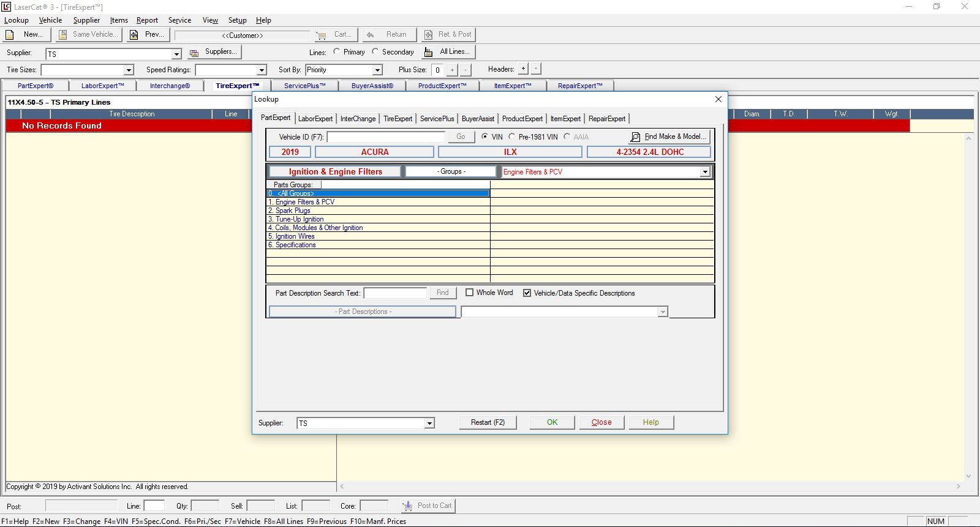Viewport: 980px width, 527px height.
Task: Open the Report menu
Action: (x=147, y=20)
